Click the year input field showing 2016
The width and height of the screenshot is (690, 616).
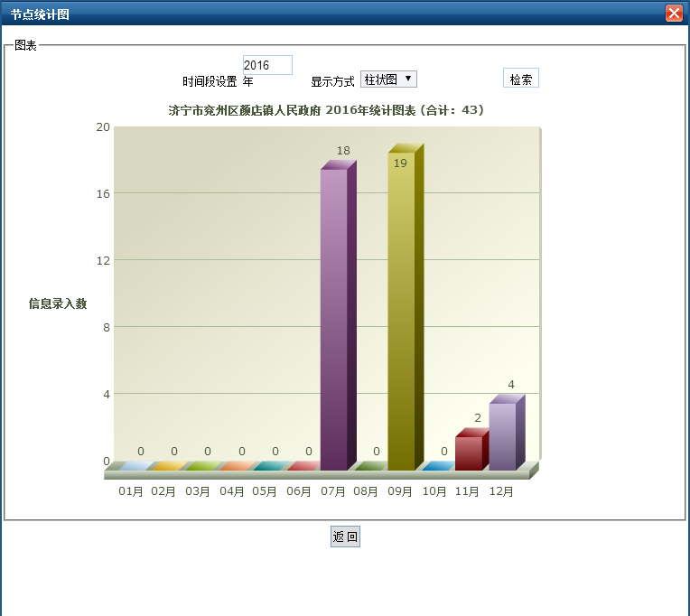coord(267,65)
